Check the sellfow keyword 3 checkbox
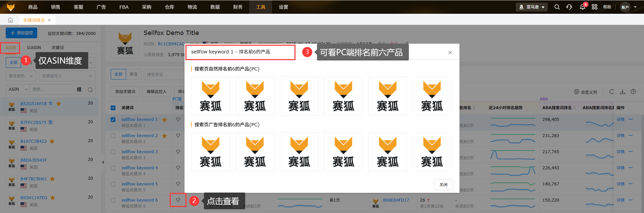The height and width of the screenshot is (213, 644). coord(113,152)
